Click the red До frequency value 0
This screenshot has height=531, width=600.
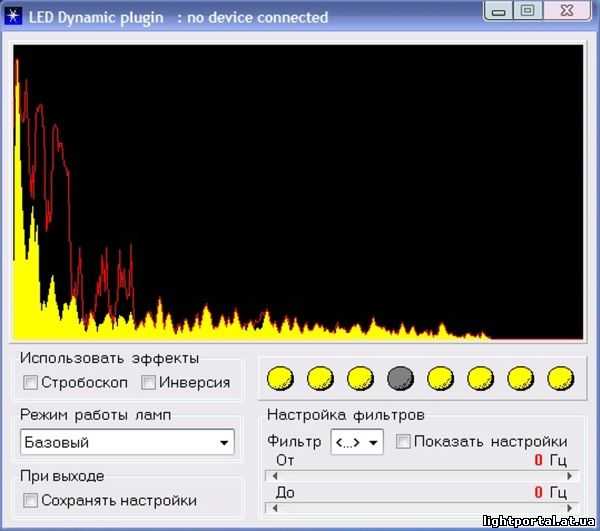538,492
